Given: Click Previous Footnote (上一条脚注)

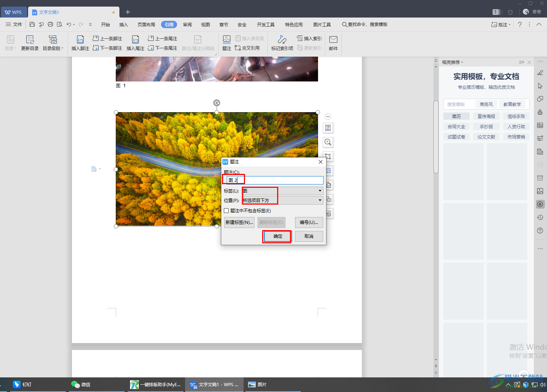Looking at the screenshot, I should (107, 38).
